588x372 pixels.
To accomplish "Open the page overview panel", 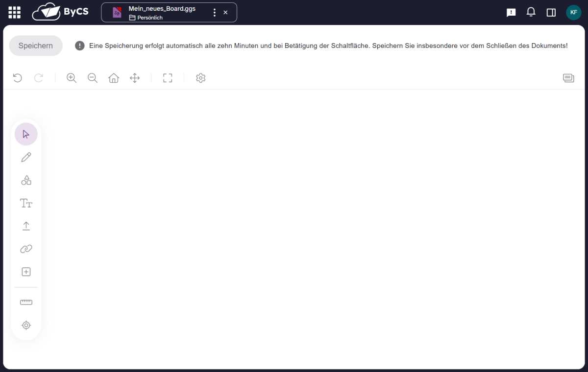I will pyautogui.click(x=568, y=78).
